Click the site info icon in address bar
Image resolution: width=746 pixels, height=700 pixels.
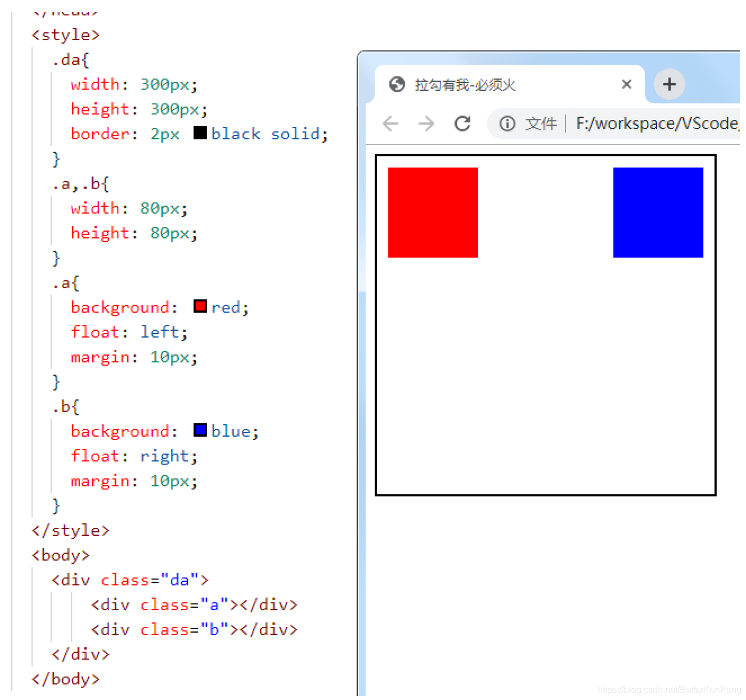click(507, 123)
